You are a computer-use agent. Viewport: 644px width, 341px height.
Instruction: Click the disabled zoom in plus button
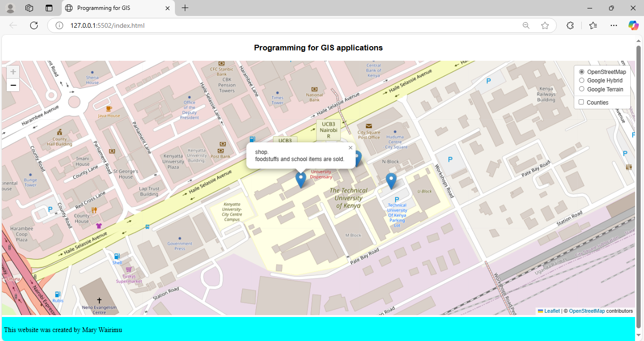click(x=13, y=72)
